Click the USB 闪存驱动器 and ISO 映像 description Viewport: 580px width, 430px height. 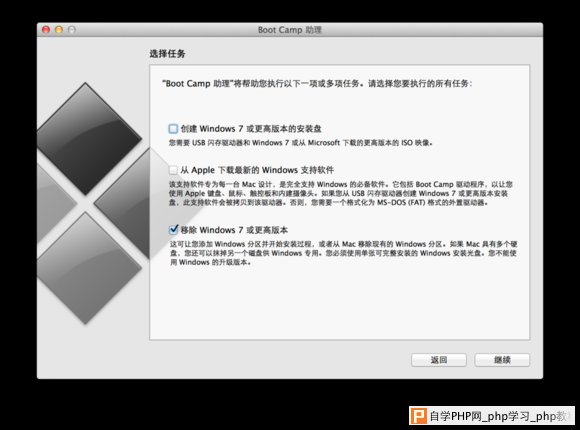pos(301,142)
